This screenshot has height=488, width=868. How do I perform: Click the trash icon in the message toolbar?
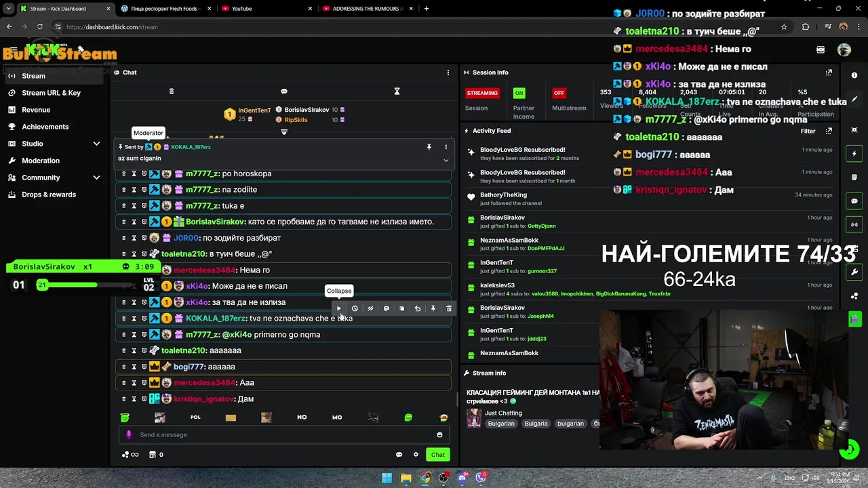[449, 308]
